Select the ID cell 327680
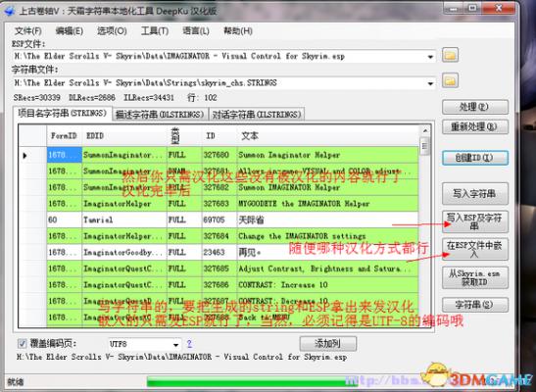Screen dimensions: 536x392 pos(219,155)
